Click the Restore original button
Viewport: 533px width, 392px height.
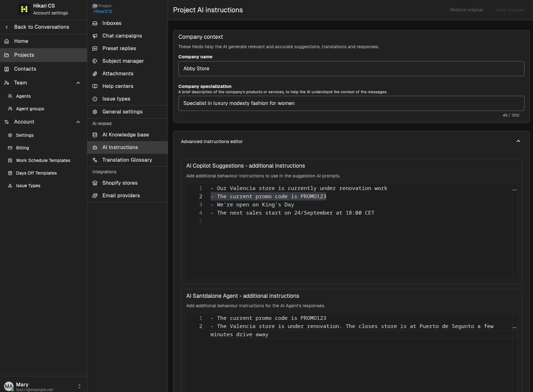(466, 10)
